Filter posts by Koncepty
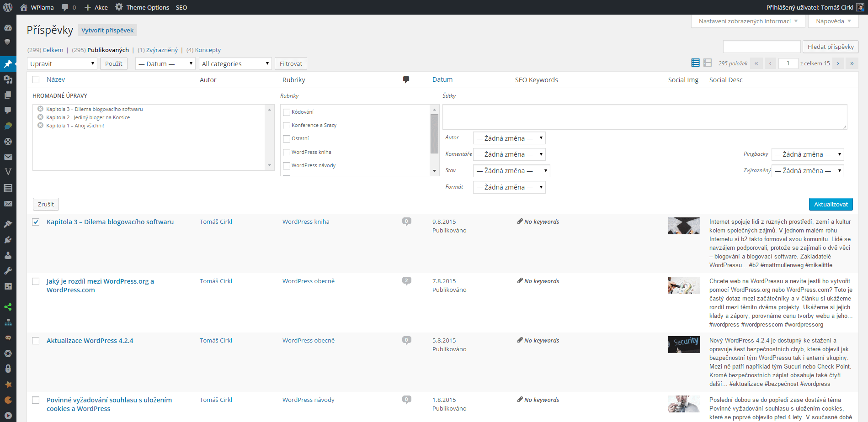 click(x=208, y=50)
